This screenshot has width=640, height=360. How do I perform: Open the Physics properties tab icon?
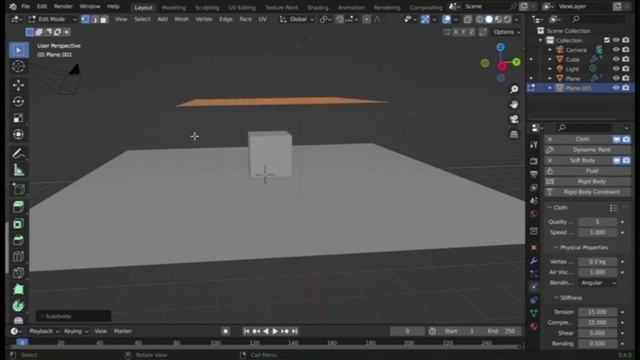pos(534,287)
